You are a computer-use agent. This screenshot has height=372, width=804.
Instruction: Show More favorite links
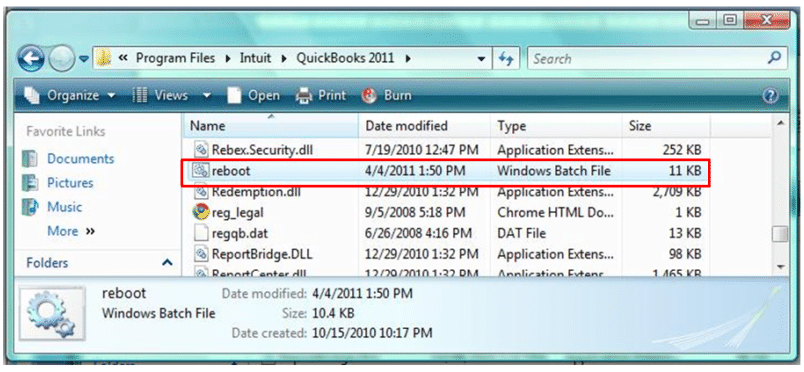pyautogui.click(x=71, y=231)
